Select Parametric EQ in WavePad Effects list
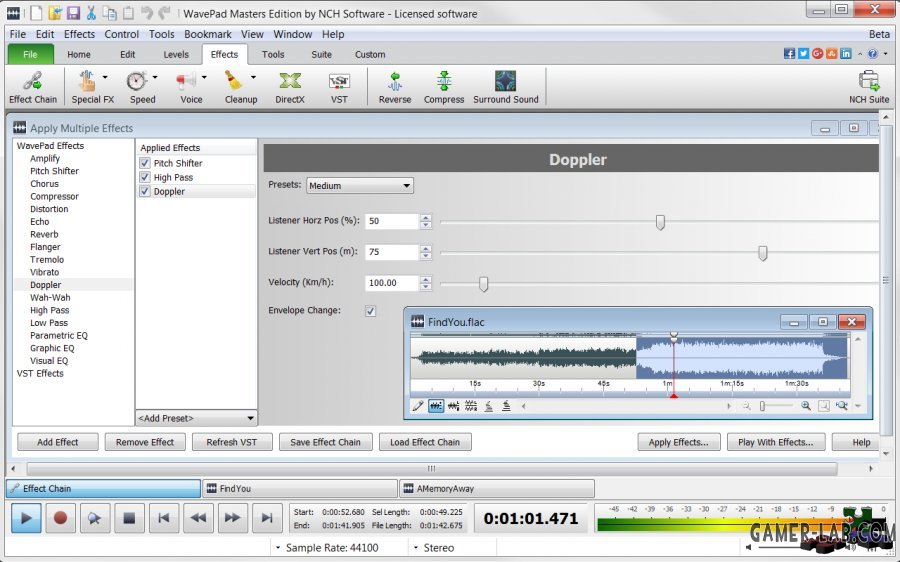 pyautogui.click(x=59, y=335)
